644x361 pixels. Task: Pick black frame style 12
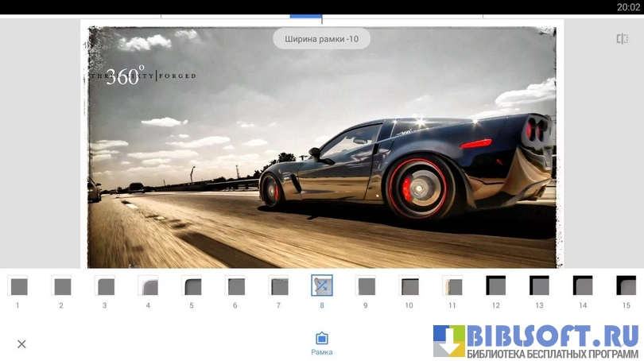495,285
